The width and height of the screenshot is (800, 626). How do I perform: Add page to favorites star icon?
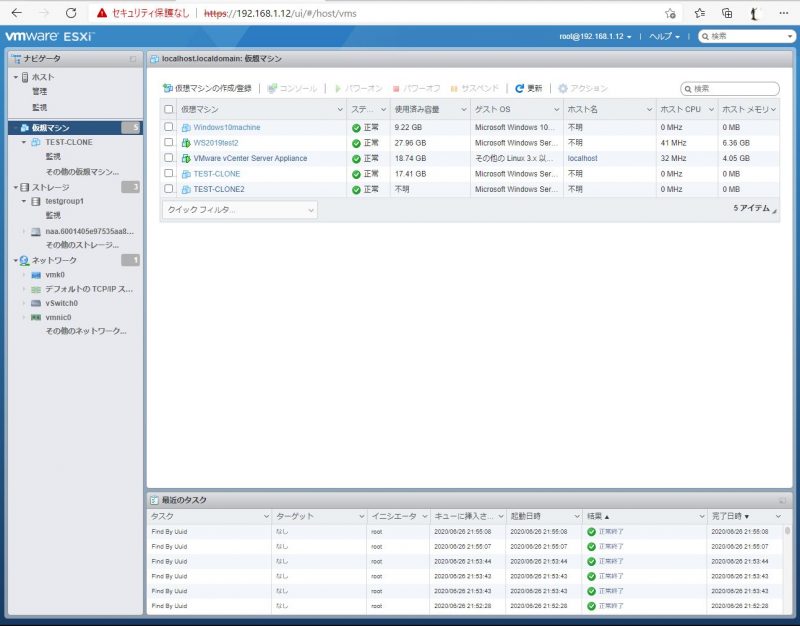pyautogui.click(x=670, y=14)
